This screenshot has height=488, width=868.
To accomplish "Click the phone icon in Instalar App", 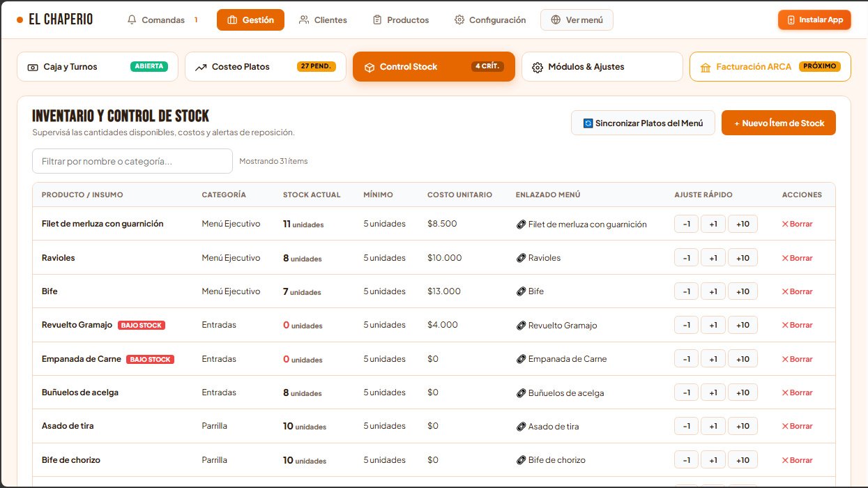I will point(791,20).
